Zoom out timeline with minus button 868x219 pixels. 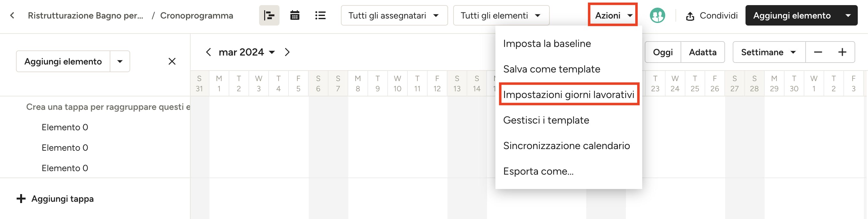point(818,52)
